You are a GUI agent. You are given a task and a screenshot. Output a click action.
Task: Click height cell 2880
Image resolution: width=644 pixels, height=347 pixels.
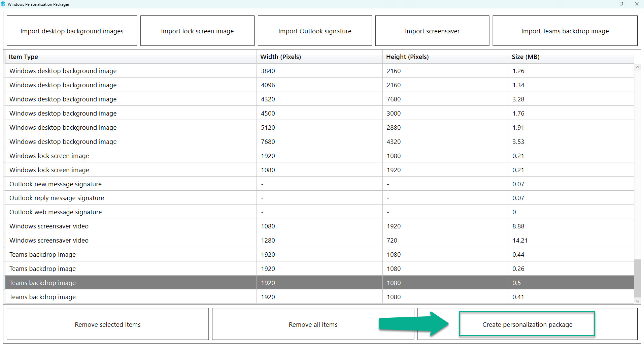tap(445, 127)
